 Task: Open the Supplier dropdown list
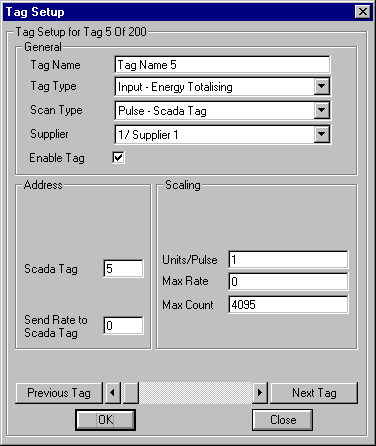point(322,134)
